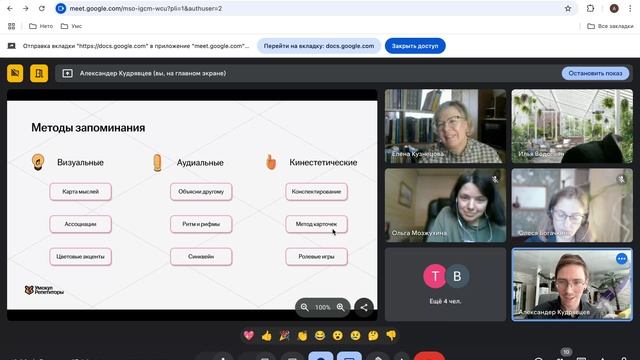Select Александр Кудрявцев self-view tile
Screen dimensions: 640x360
(x=572, y=284)
